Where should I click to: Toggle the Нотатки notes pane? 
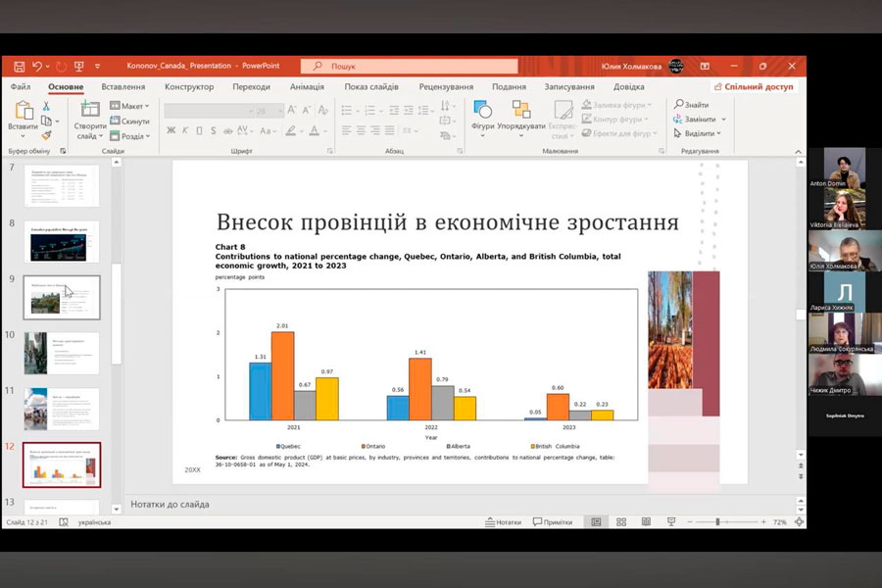(503, 522)
